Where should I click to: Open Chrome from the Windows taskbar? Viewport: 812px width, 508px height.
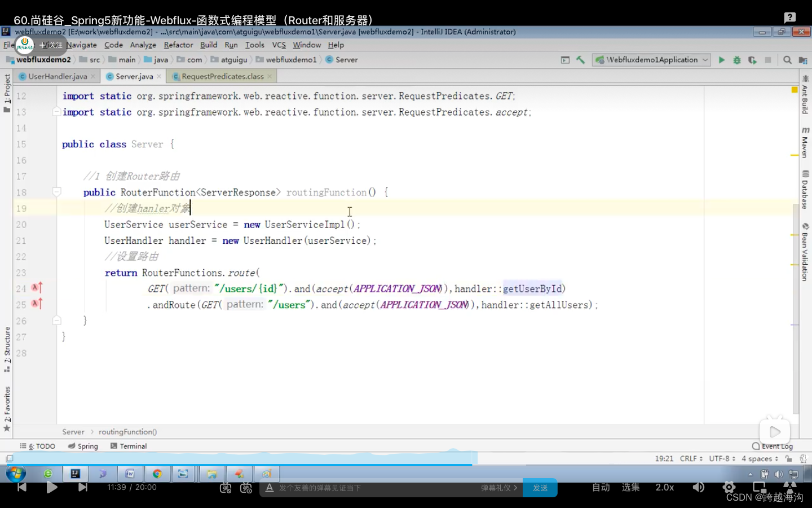[x=157, y=474]
